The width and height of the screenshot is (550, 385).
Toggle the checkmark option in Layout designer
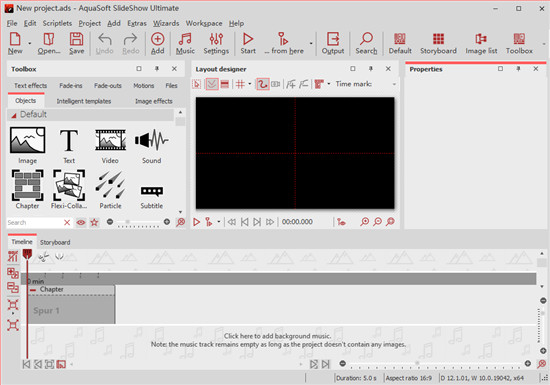pos(212,84)
